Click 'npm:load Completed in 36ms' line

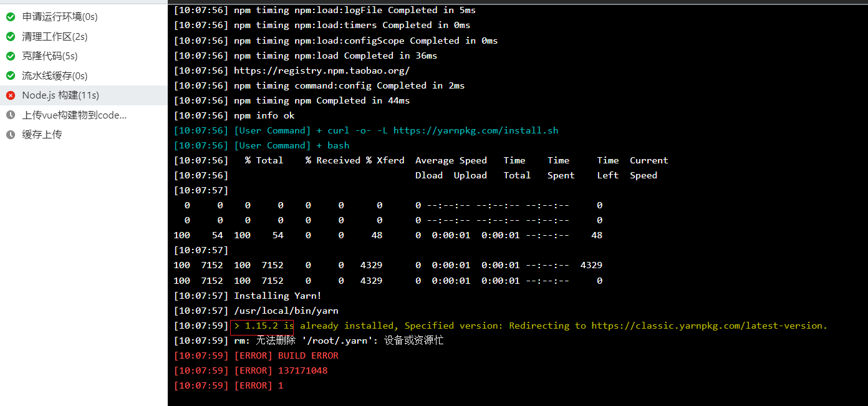point(305,56)
